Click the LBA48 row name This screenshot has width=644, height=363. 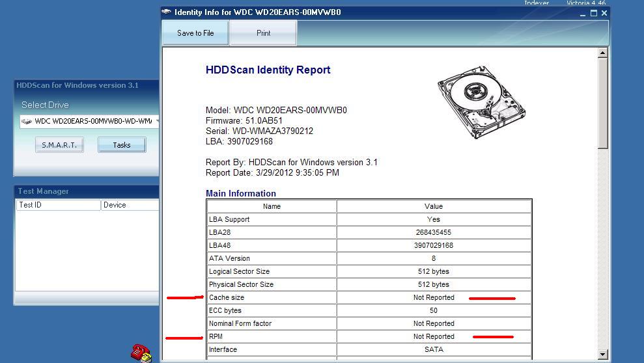(219, 245)
